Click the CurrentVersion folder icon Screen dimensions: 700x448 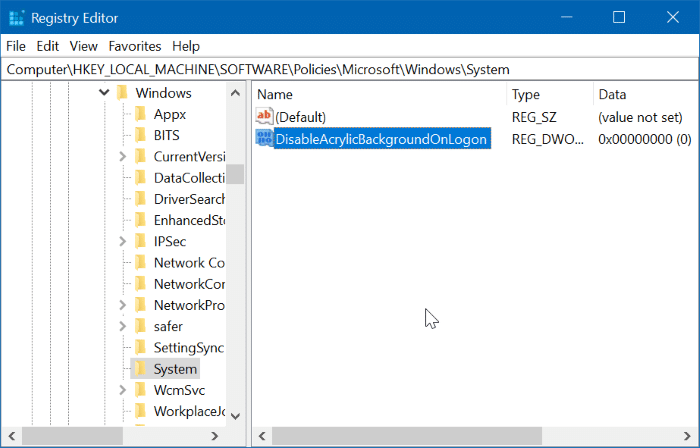click(141, 156)
